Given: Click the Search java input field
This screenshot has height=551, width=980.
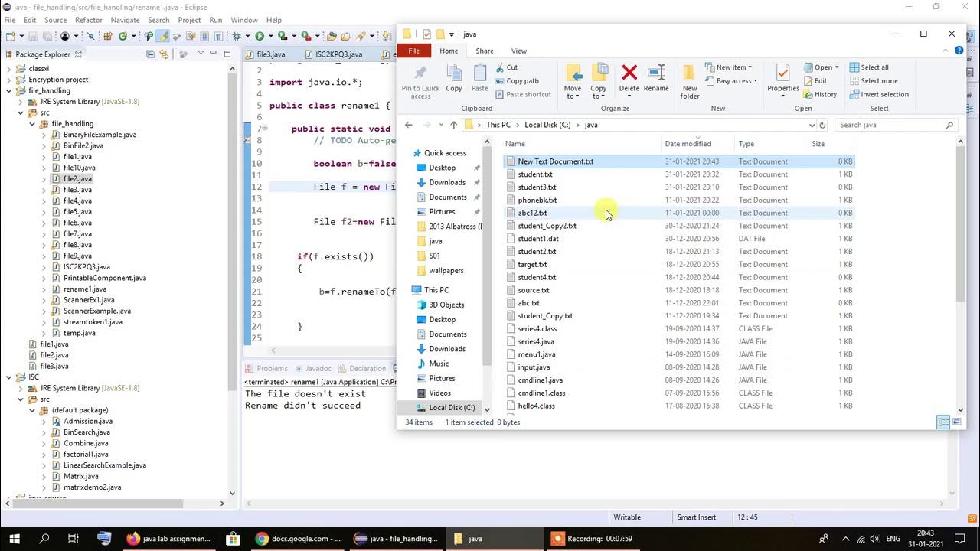Looking at the screenshot, I should (896, 125).
